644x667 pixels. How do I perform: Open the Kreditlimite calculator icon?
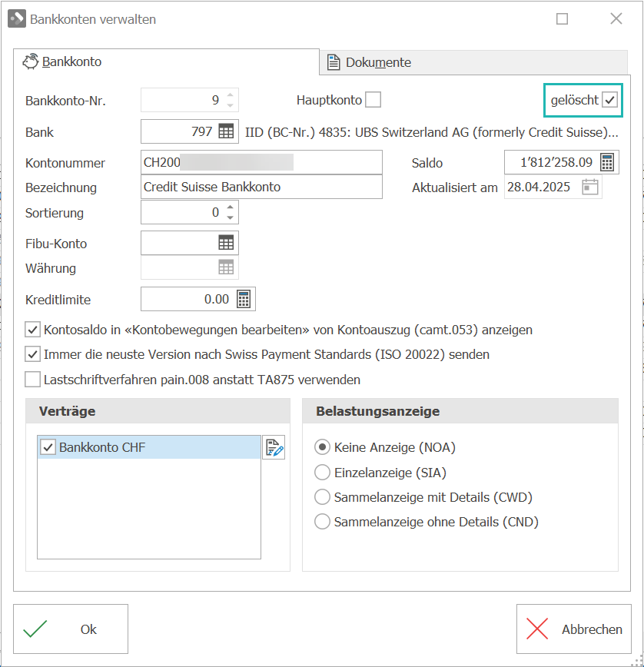click(244, 299)
